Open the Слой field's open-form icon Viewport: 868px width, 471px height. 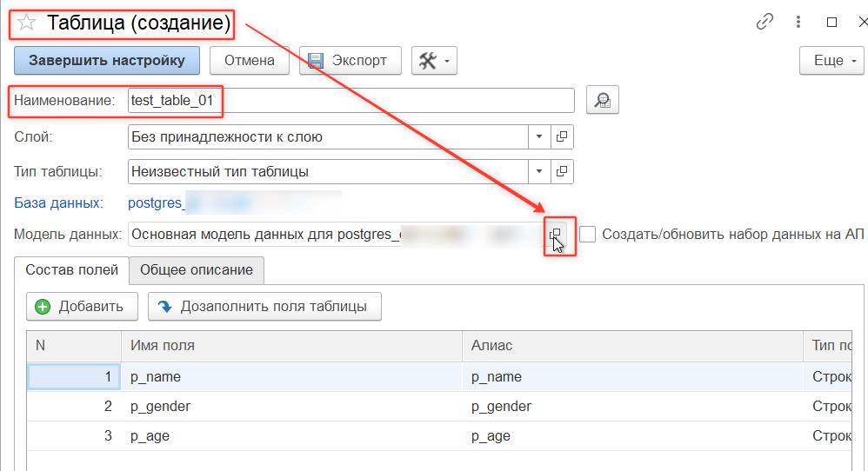click(x=562, y=136)
